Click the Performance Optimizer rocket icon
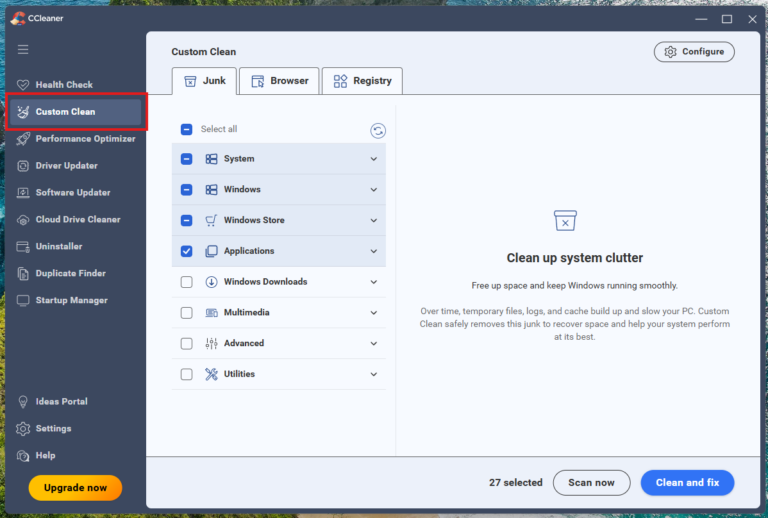The height and width of the screenshot is (518, 768). (x=23, y=139)
